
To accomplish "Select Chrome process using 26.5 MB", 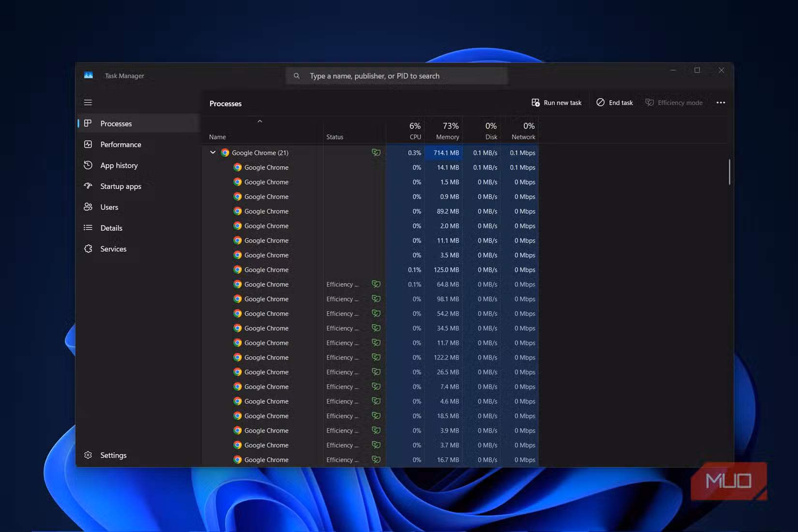I will 370,372.
